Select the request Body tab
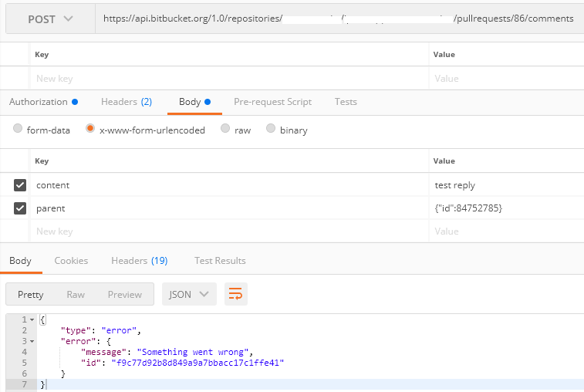Screen dimensions: 584x392 194,102
